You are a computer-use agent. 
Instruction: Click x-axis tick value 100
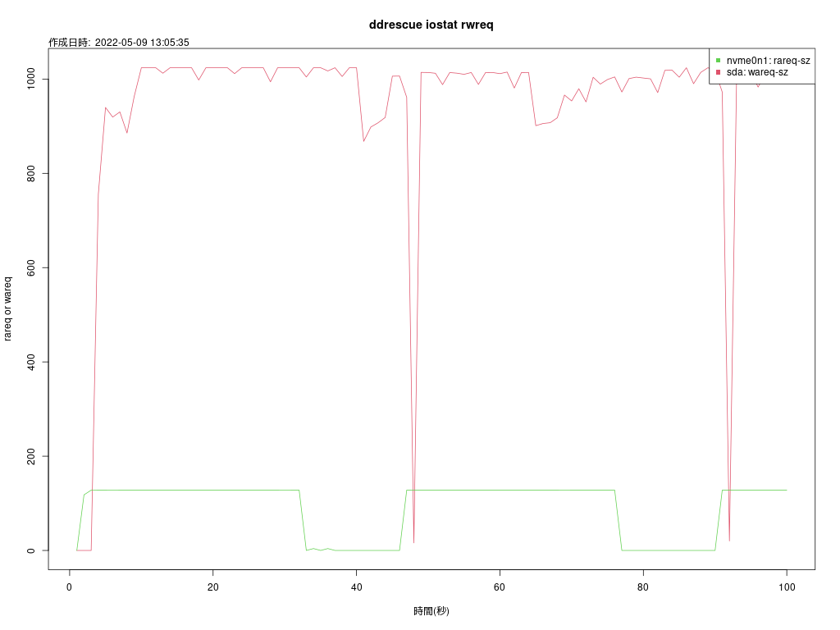click(x=787, y=587)
